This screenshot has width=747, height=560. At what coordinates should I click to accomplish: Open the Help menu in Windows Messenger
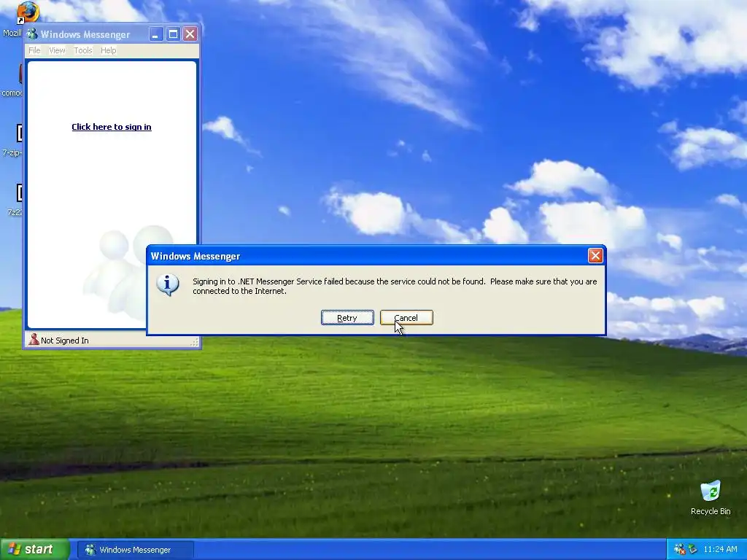point(108,50)
